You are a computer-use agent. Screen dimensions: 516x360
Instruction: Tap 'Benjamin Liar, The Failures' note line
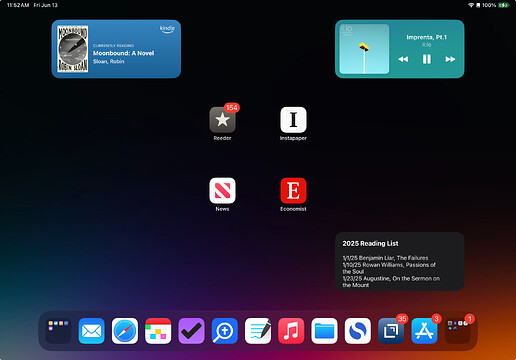(x=385, y=258)
